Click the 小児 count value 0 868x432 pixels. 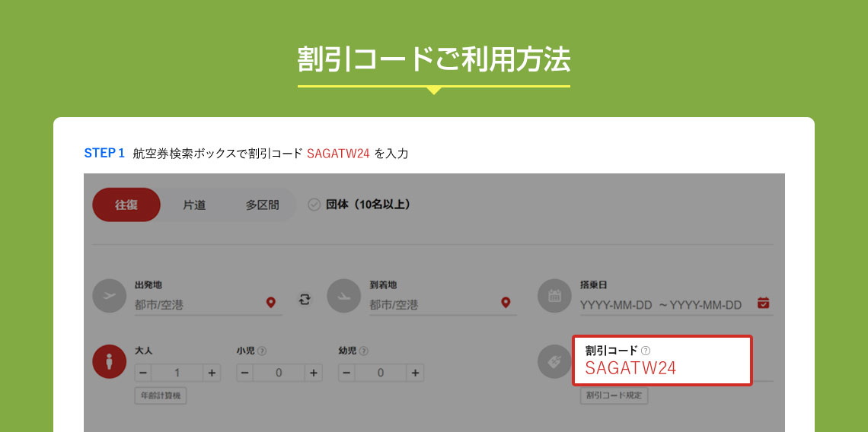pos(279,373)
